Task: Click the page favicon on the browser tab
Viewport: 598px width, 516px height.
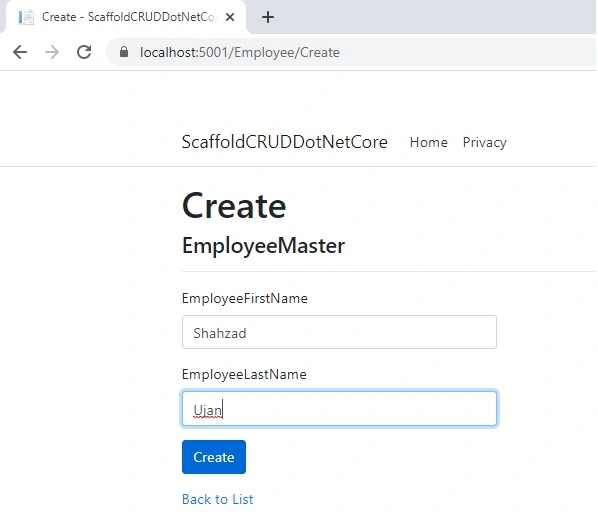Action: pos(26,17)
